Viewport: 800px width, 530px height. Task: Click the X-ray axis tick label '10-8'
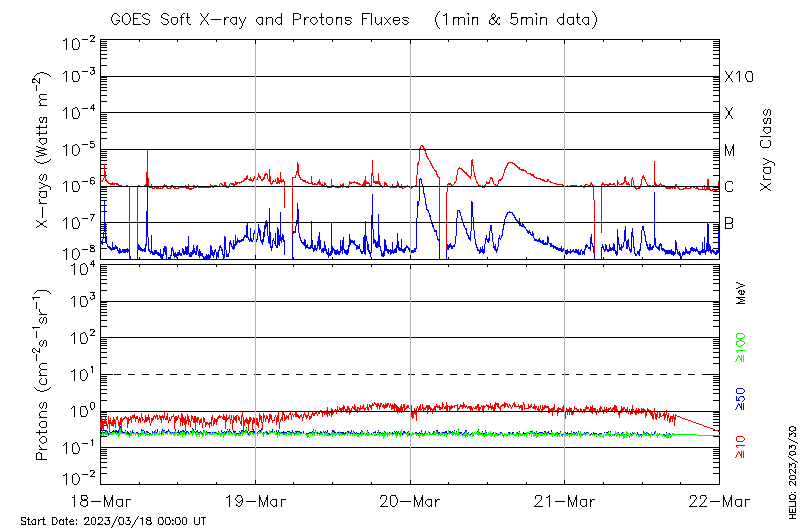point(79,252)
